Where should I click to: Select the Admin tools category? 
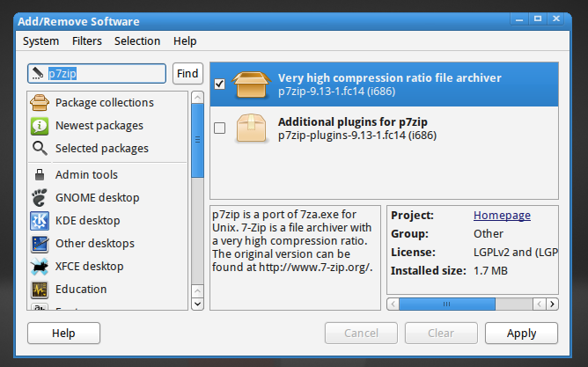tap(107, 174)
